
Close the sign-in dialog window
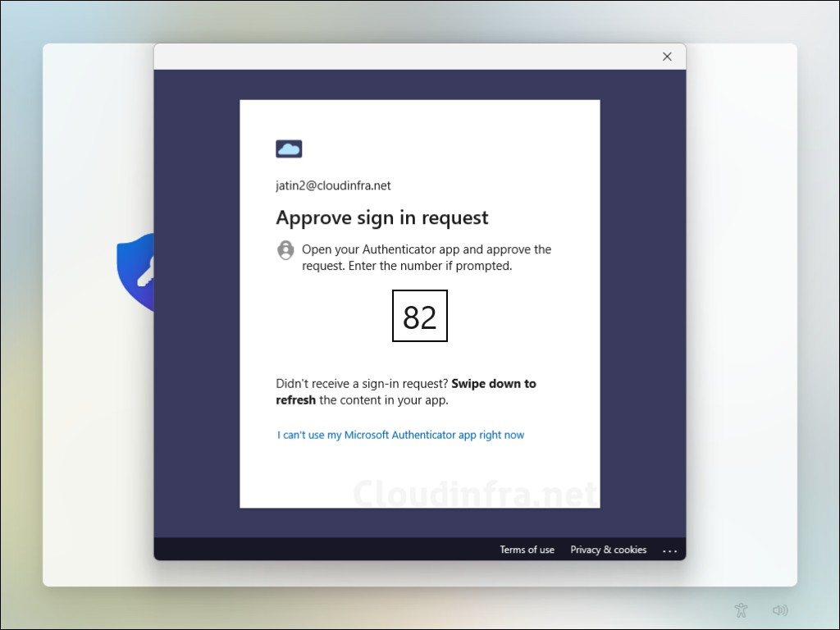(667, 57)
